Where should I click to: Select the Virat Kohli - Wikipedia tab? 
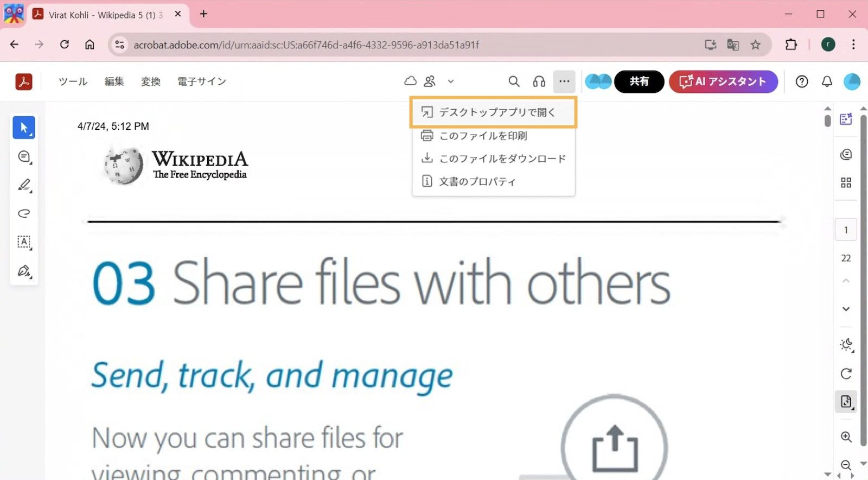coord(108,15)
